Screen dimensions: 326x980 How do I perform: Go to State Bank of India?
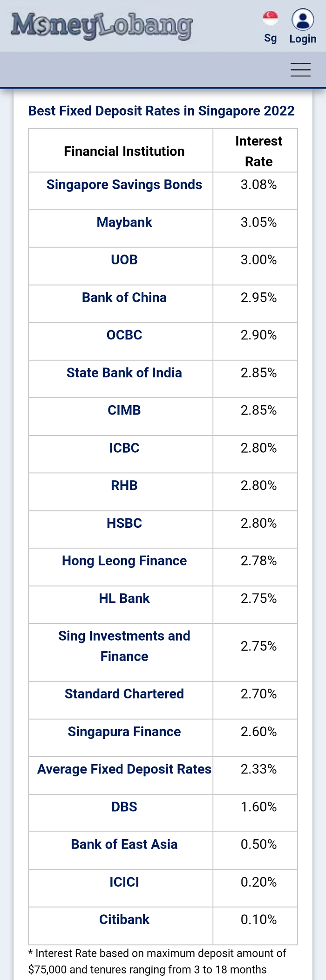tap(124, 373)
